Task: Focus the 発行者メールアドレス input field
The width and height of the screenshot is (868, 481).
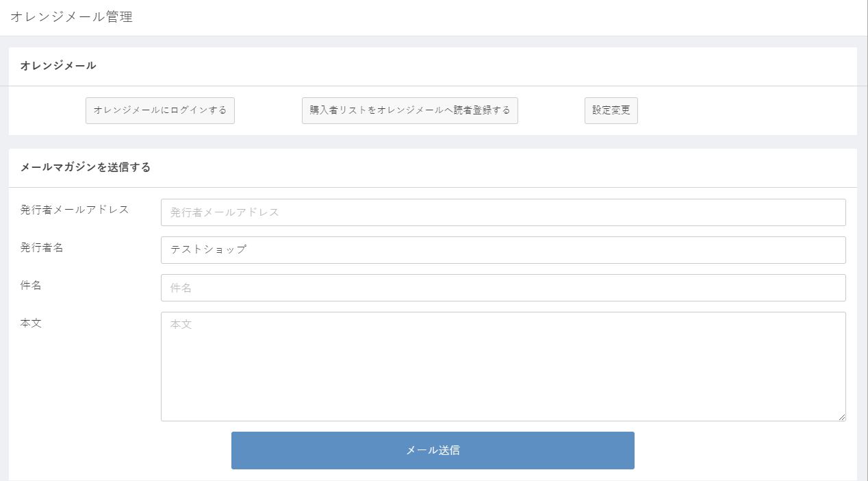Action: click(503, 212)
